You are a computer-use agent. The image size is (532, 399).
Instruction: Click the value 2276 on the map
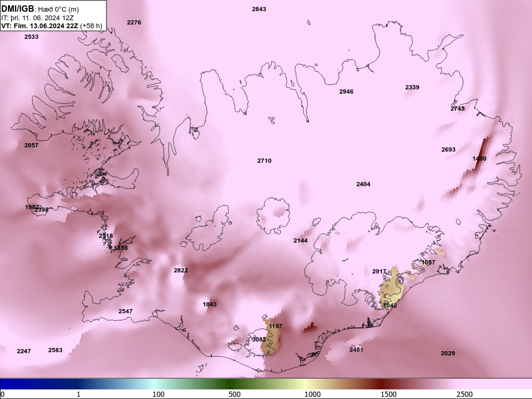(x=134, y=22)
